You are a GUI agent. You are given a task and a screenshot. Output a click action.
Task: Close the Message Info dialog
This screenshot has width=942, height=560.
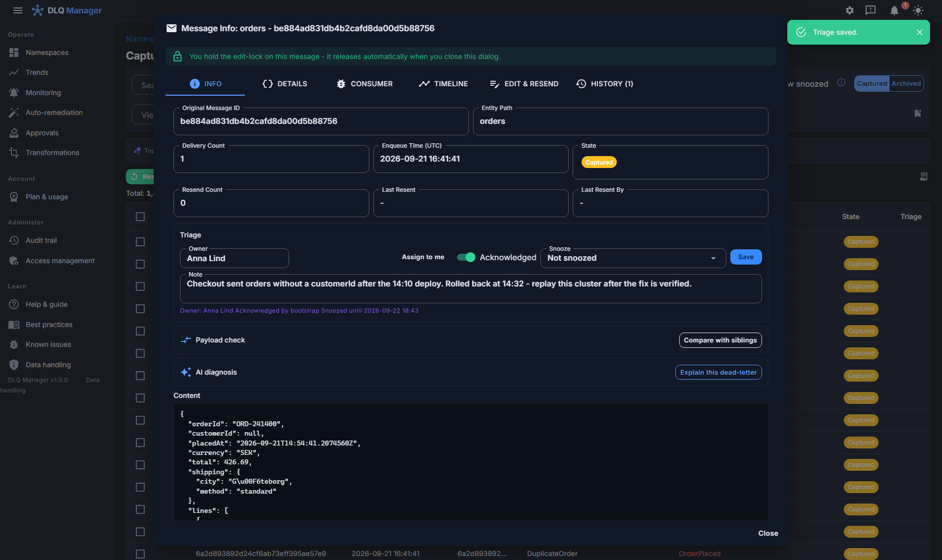pyautogui.click(x=768, y=533)
